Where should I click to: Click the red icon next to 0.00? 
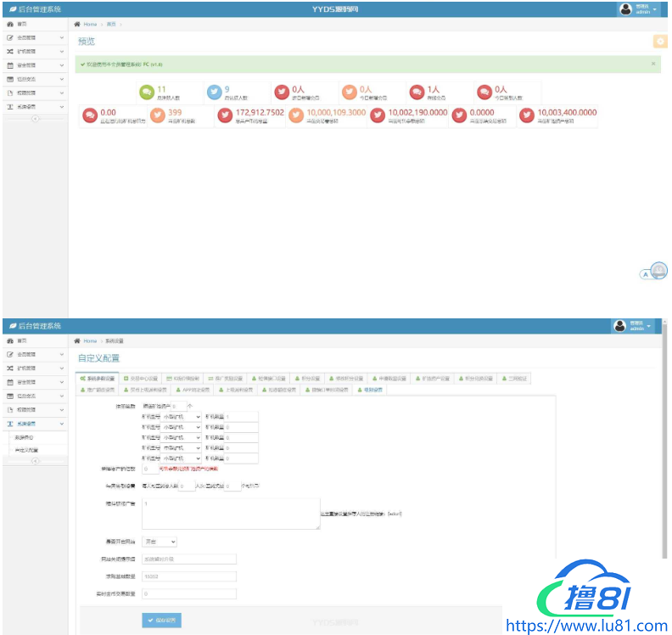pyautogui.click(x=90, y=116)
